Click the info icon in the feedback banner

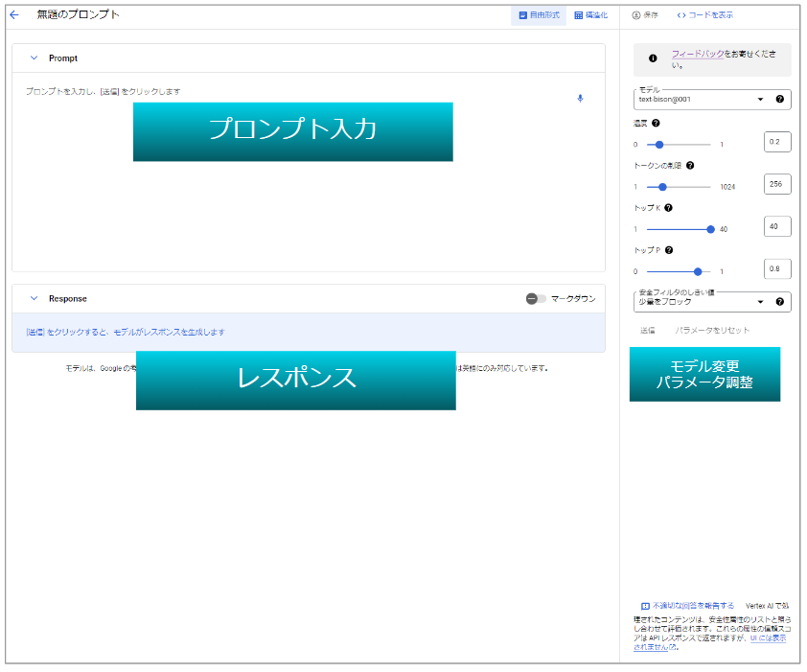653,58
